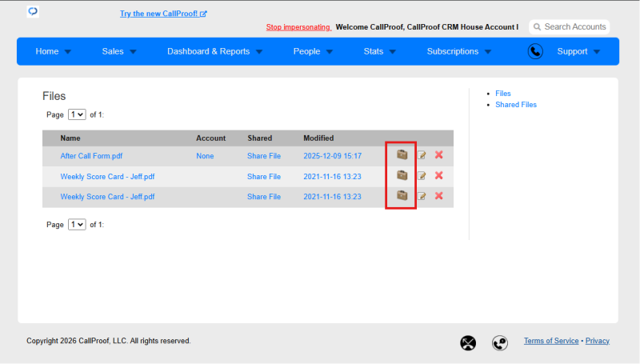Click the Account column header
This screenshot has height=364, width=640.
point(210,138)
